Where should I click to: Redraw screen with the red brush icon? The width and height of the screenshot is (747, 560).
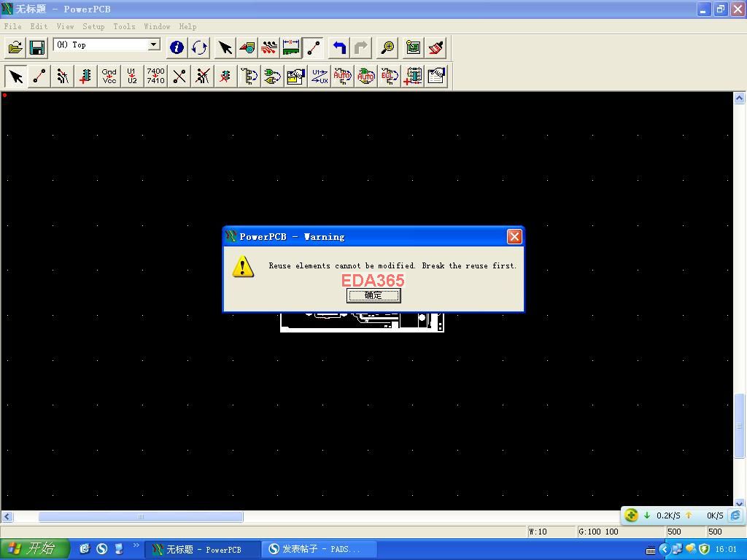pyautogui.click(x=436, y=47)
